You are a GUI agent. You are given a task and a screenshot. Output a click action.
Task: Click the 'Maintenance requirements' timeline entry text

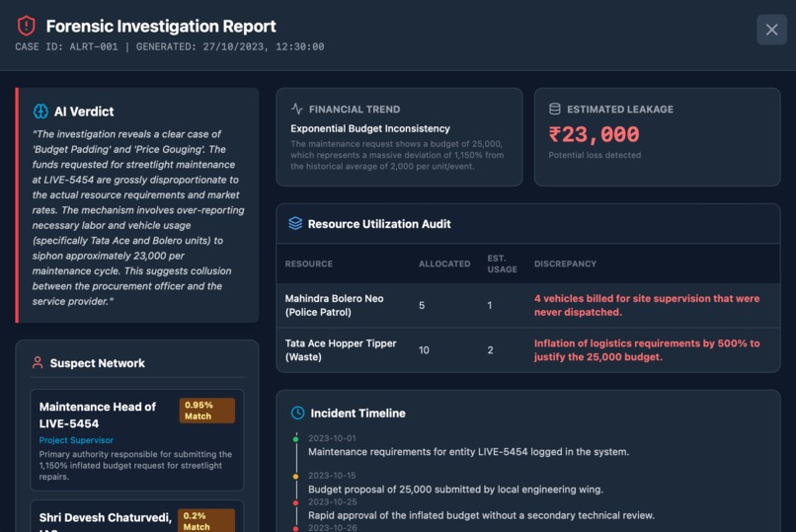tap(468, 451)
